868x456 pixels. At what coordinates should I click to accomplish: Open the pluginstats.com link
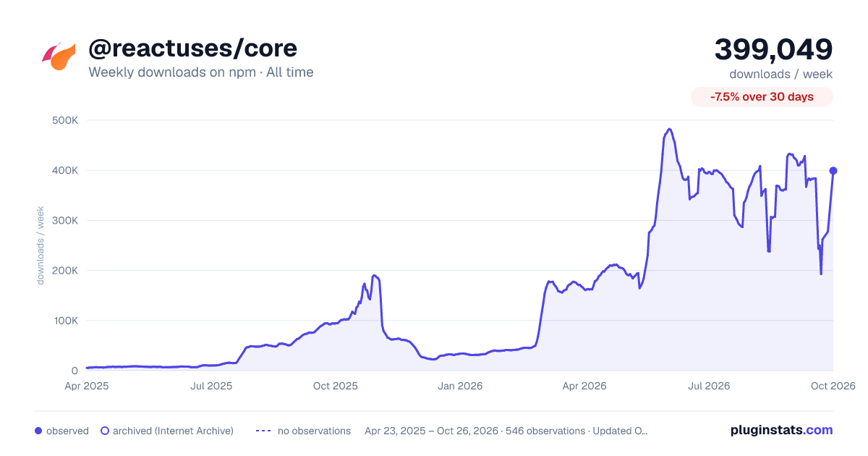coord(781,430)
